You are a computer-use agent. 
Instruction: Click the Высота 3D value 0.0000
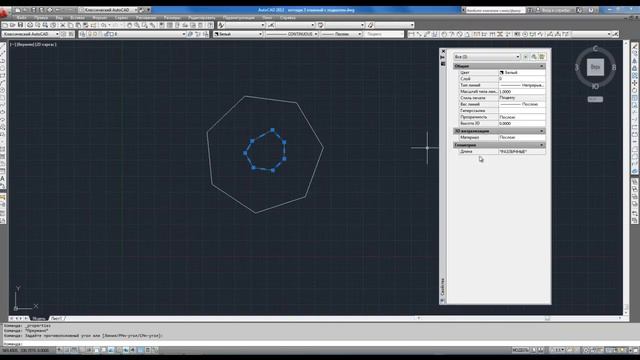point(522,123)
